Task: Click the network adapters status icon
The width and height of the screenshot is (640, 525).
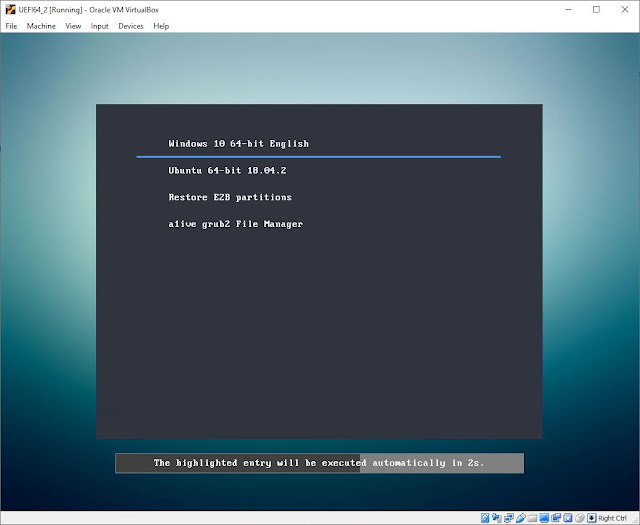Action: pos(509,518)
